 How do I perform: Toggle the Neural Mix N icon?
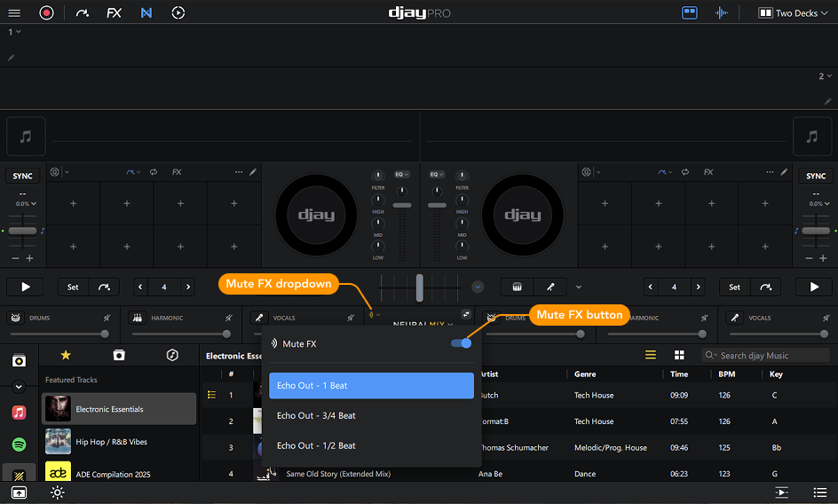click(x=146, y=12)
